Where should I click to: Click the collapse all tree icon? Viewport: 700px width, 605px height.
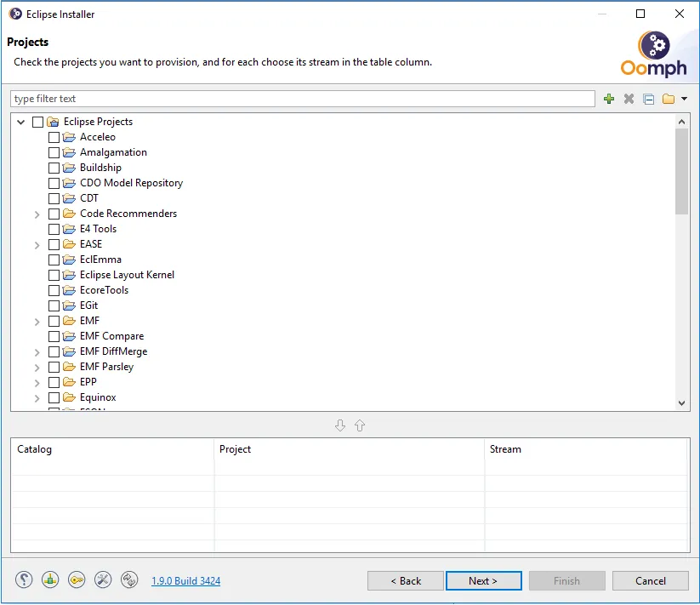tap(649, 99)
